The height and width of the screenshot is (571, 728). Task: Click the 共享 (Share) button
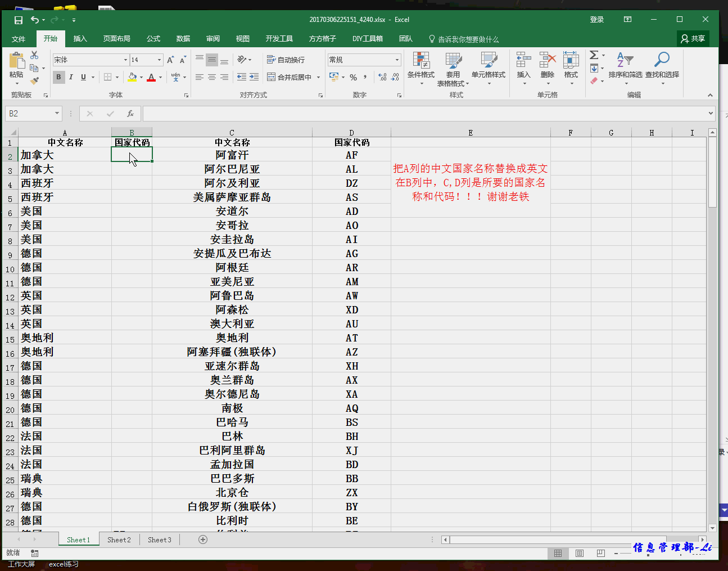click(693, 39)
